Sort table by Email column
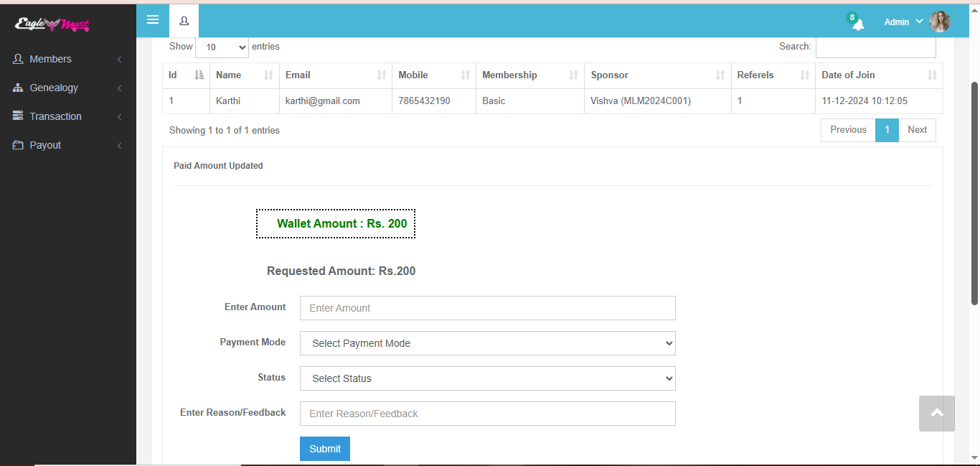980x466 pixels. click(336, 75)
